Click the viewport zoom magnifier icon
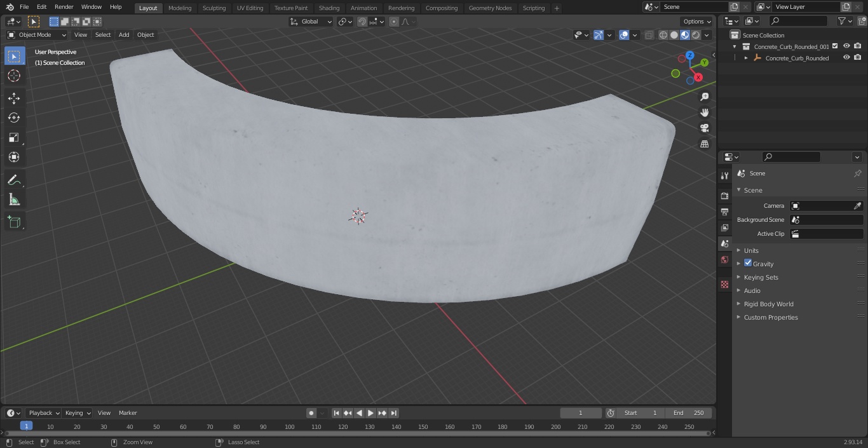The image size is (868, 448). (704, 97)
